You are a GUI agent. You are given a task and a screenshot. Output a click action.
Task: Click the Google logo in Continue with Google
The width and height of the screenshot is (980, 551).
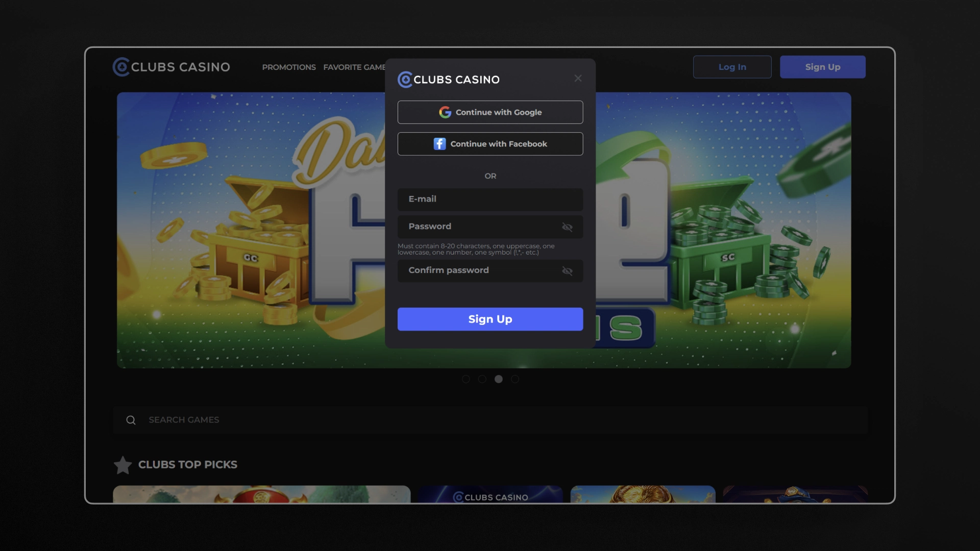tap(445, 112)
